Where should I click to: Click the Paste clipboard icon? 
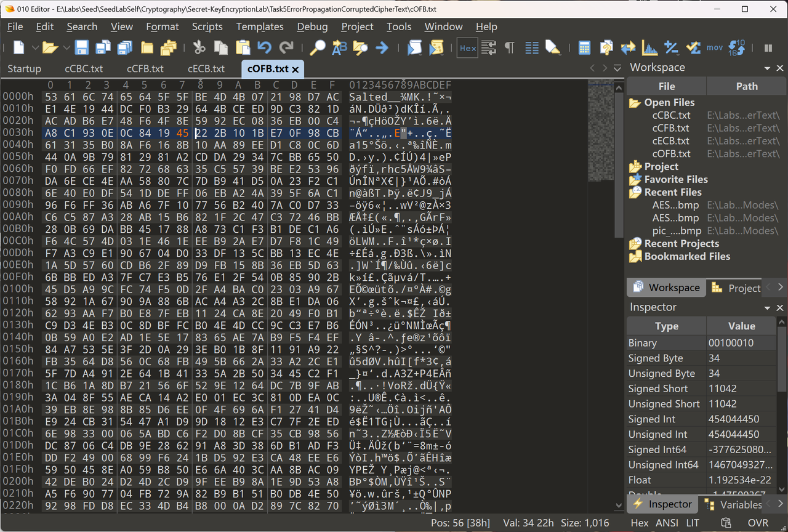coord(243,47)
